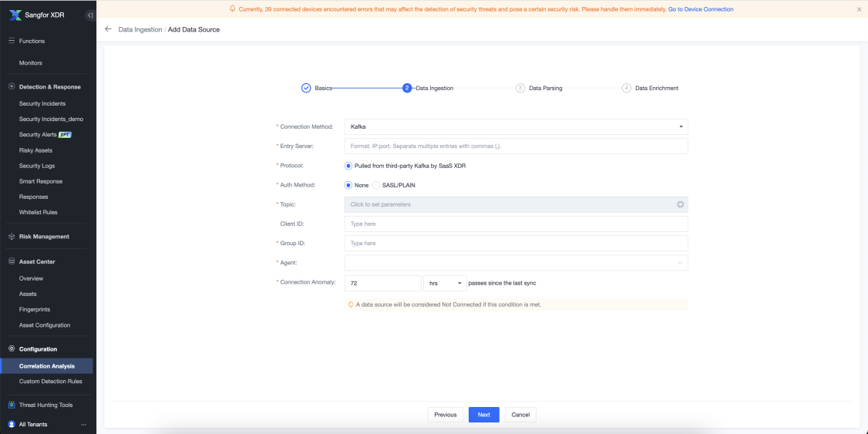Viewport: 868px width, 434px height.
Task: Click the Next button
Action: 484,415
